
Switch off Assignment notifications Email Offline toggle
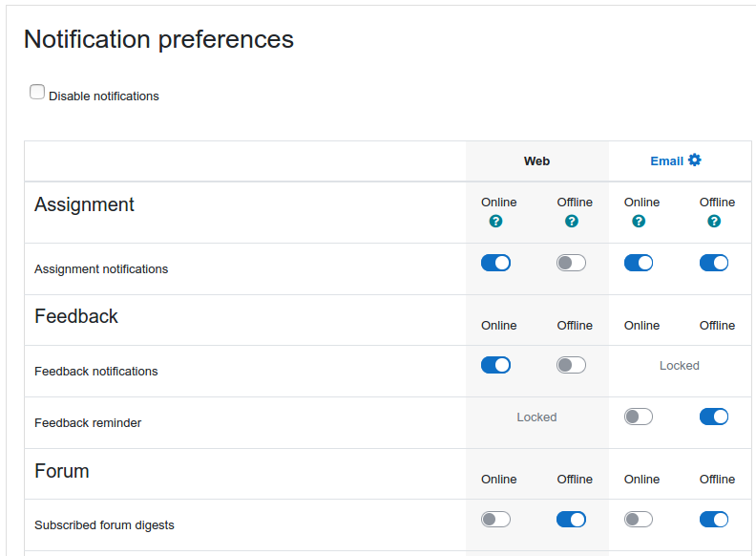[x=714, y=263]
